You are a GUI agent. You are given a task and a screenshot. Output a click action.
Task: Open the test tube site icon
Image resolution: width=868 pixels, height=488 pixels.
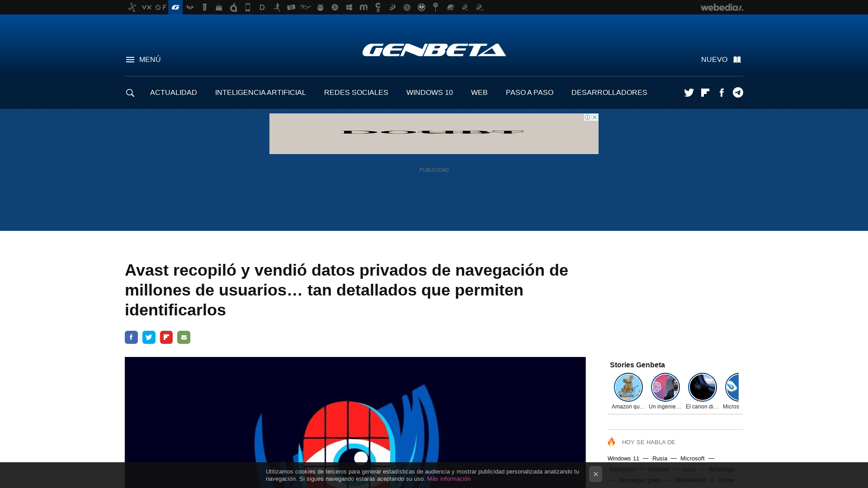pos(204,7)
